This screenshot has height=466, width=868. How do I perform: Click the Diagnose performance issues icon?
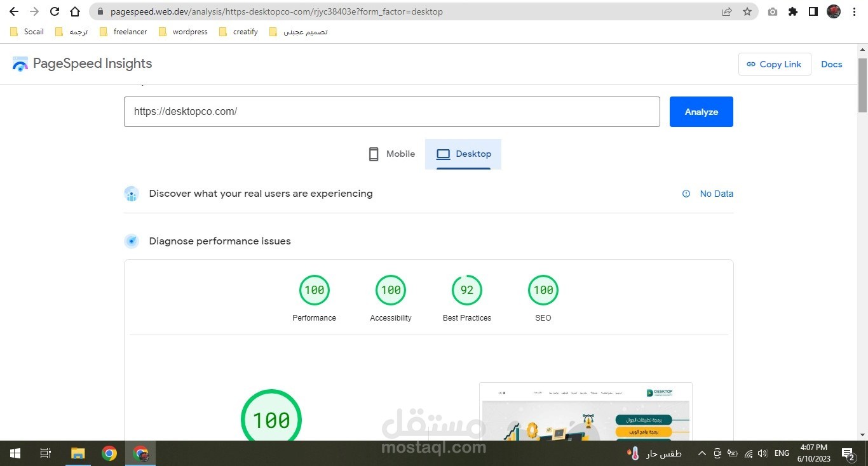[x=132, y=241]
